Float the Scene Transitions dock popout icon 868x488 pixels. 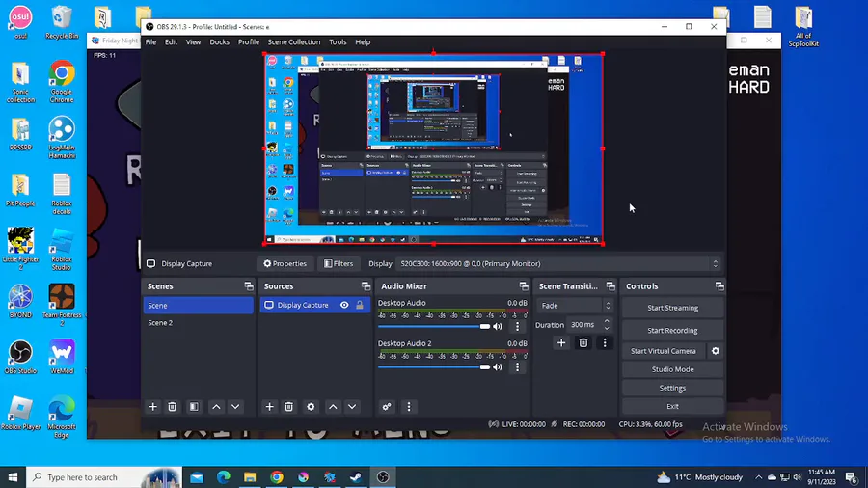point(610,286)
